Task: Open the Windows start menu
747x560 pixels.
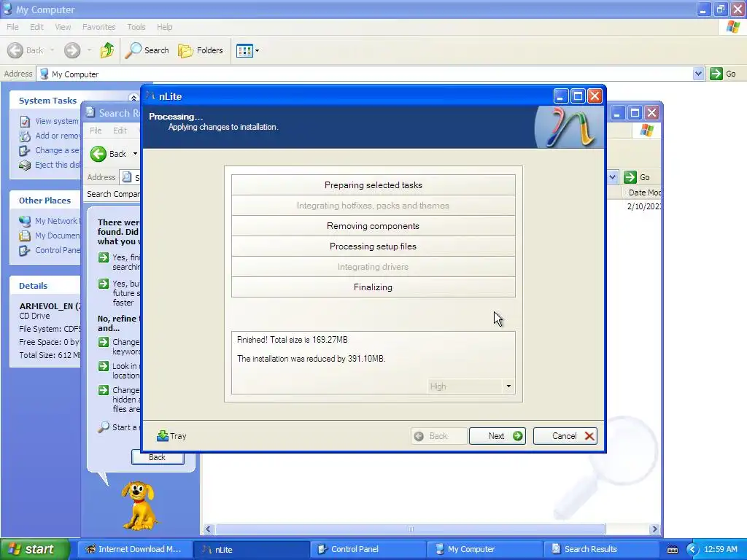Action: (34, 549)
